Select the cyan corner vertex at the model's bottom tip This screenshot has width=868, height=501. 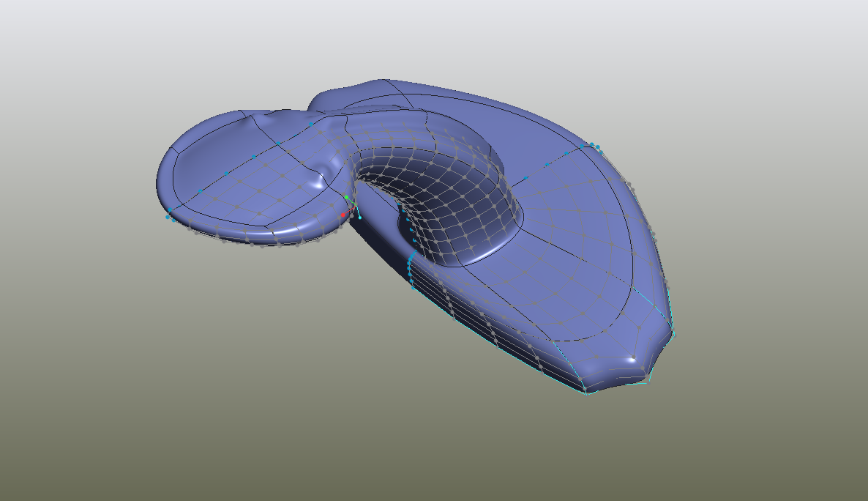[x=585, y=393]
